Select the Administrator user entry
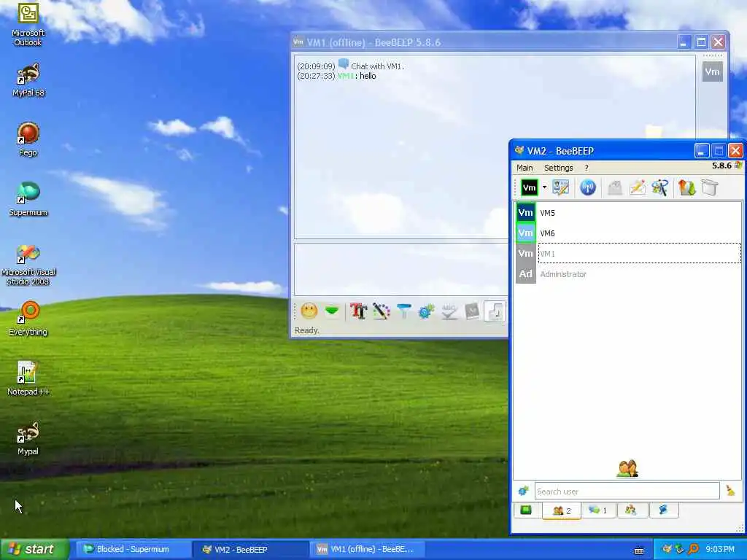747x560 pixels. 628,274
